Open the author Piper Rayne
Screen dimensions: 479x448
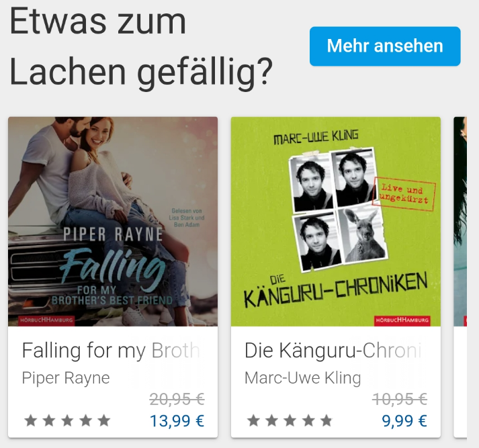click(66, 378)
